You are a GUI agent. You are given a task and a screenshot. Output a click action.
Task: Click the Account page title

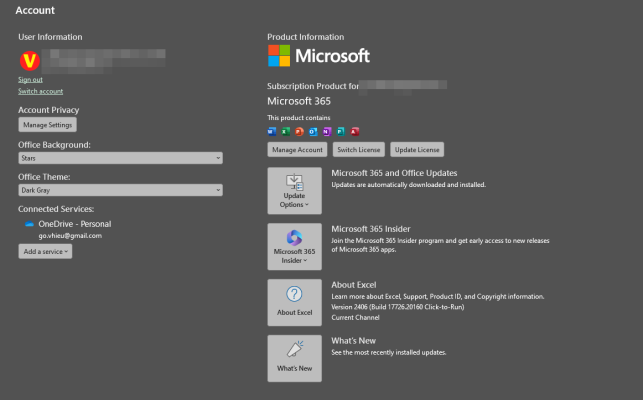point(35,10)
